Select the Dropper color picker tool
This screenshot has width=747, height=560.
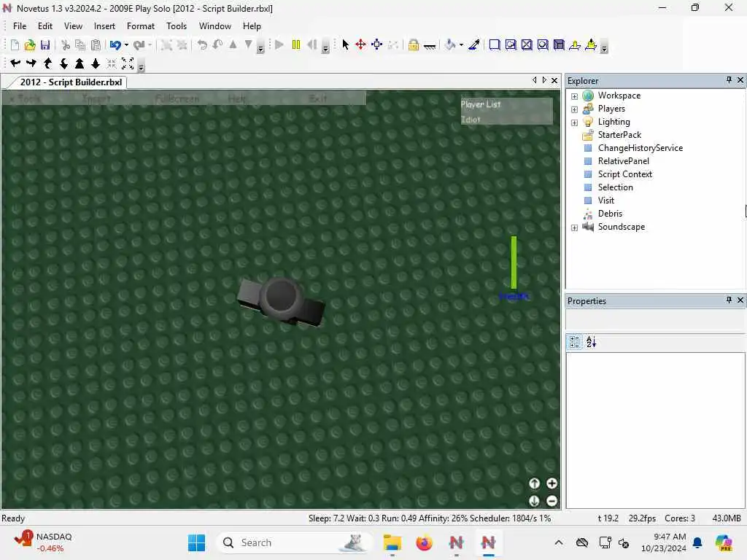coord(474,44)
